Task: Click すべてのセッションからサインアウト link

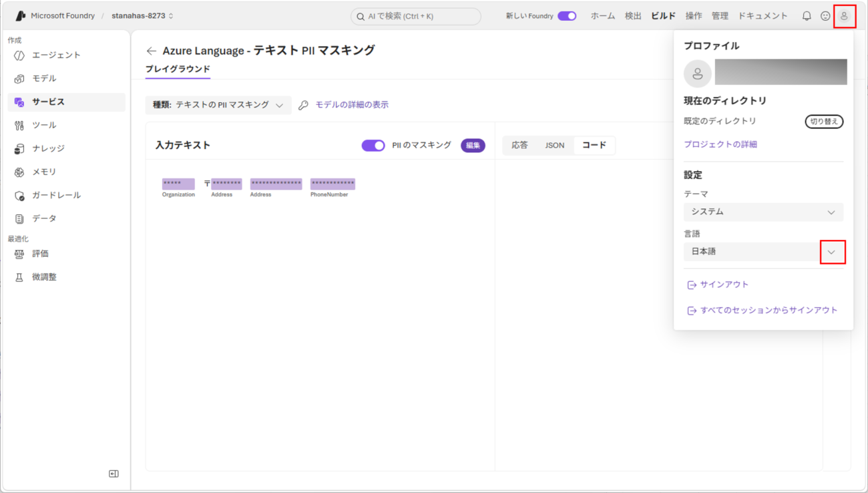Action: click(x=763, y=311)
